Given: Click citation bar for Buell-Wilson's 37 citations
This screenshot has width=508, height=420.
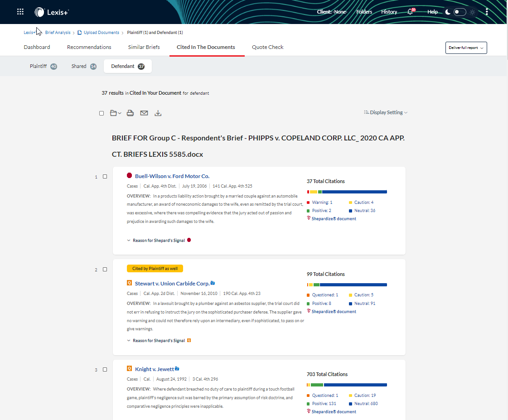Looking at the screenshot, I should click(x=347, y=192).
